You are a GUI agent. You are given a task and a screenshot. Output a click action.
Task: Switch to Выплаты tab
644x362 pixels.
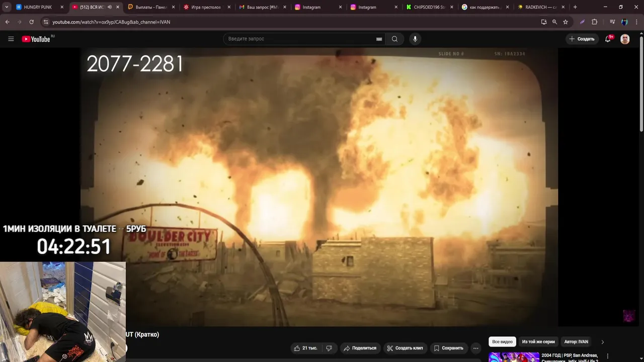coord(151,7)
